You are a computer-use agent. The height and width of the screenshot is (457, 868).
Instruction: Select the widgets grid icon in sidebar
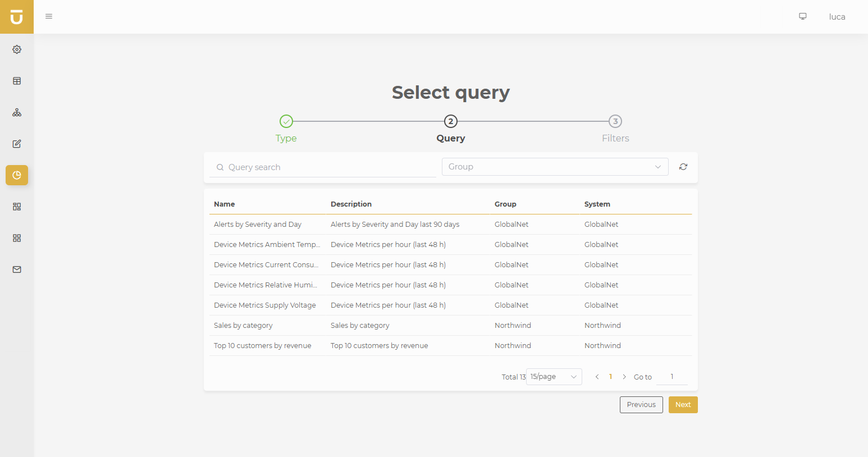tap(17, 238)
